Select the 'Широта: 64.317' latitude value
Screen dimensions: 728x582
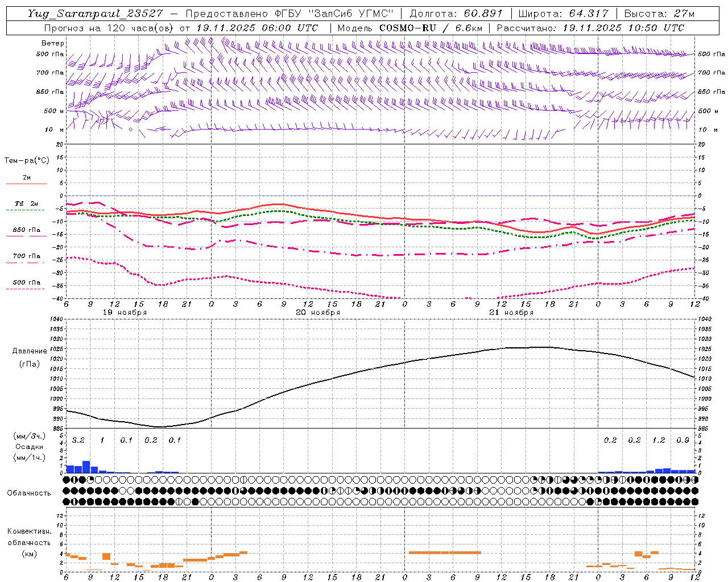[563, 14]
